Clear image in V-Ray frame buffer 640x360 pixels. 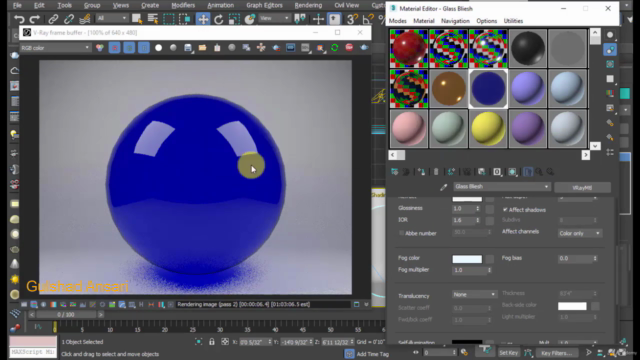[217, 48]
